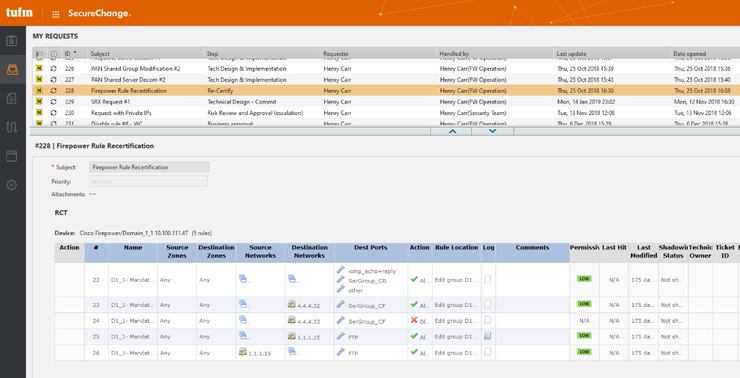Click the refresh icon on request 229
Screen dimensions: 740x378
(53, 102)
